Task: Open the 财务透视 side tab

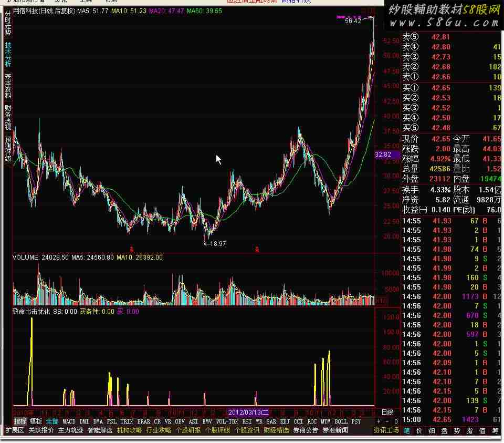Action: point(8,117)
